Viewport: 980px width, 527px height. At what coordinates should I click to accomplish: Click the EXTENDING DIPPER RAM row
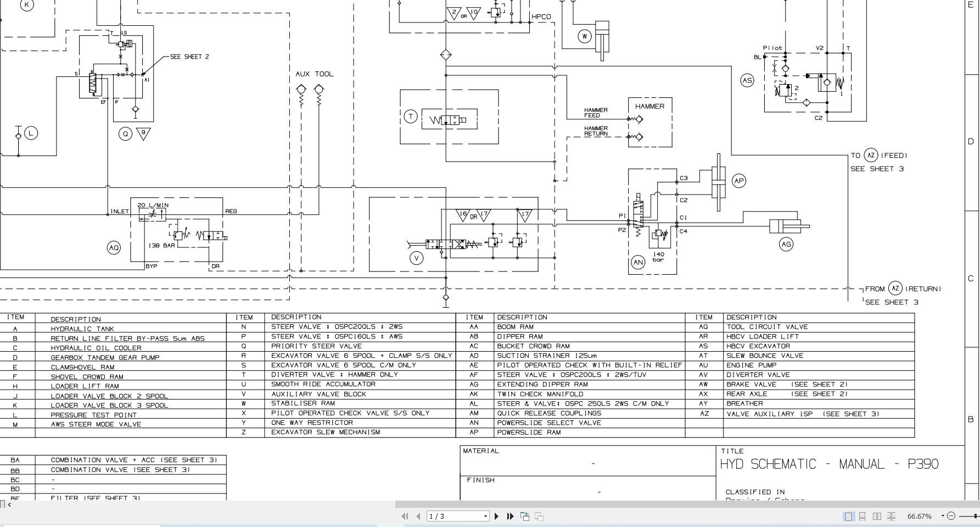coord(571,384)
